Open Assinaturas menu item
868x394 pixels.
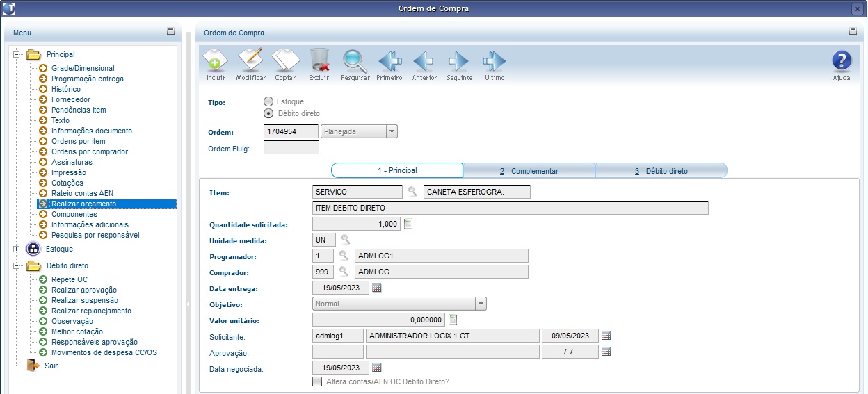[x=72, y=162]
